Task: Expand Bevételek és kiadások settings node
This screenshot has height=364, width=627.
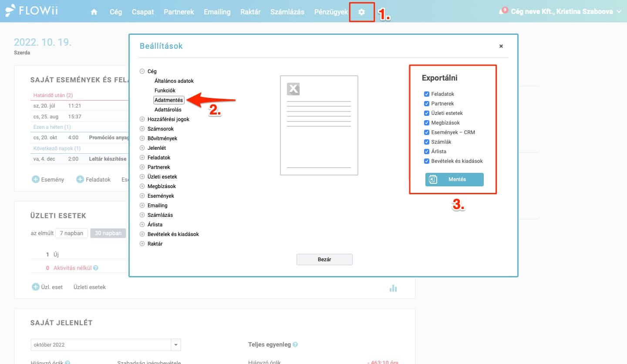Action: (x=142, y=234)
